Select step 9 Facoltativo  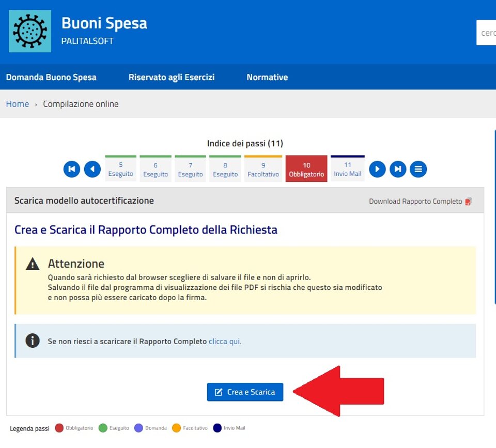point(263,169)
